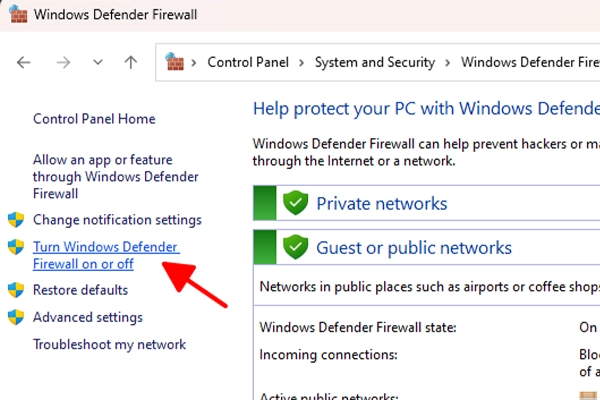
Task: Expand the Private networks section
Action: (x=426, y=203)
